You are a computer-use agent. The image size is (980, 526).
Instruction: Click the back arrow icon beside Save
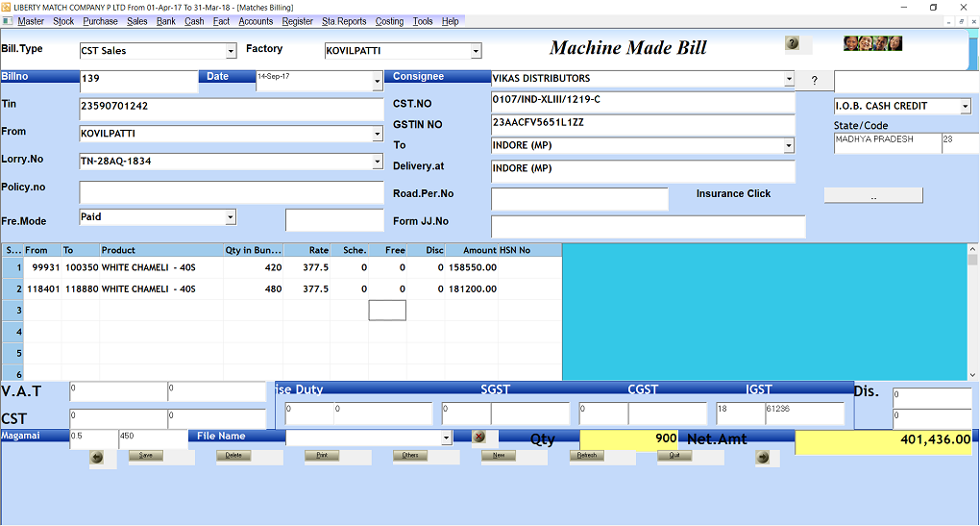point(97,458)
